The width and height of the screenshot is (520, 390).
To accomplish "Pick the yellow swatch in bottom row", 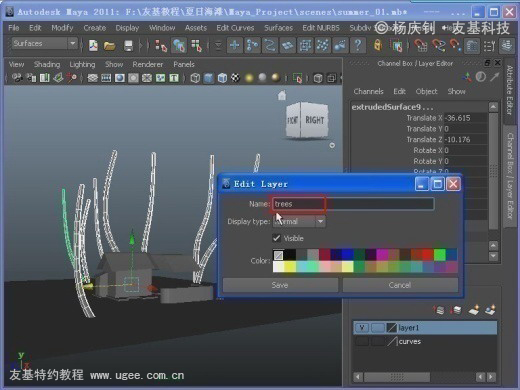I will (290, 267).
